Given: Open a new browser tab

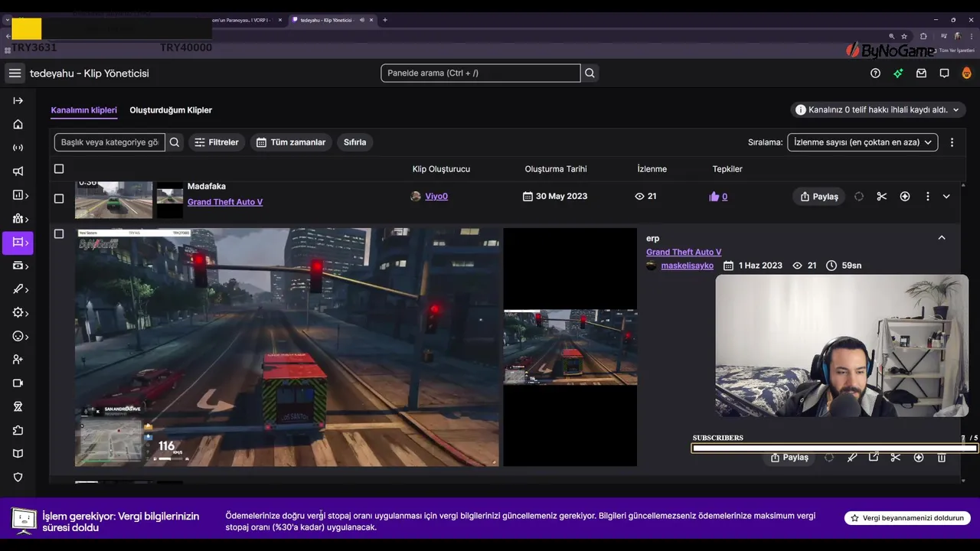Looking at the screenshot, I should click(x=385, y=20).
